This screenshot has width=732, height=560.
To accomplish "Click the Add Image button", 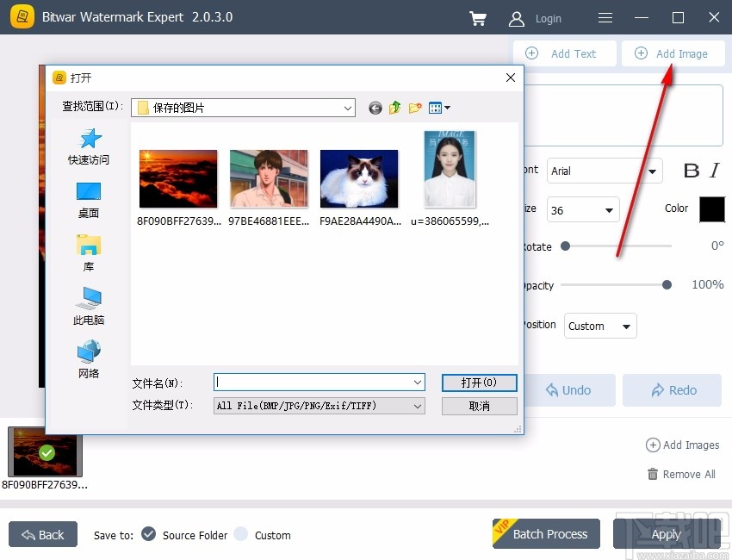I will [673, 53].
